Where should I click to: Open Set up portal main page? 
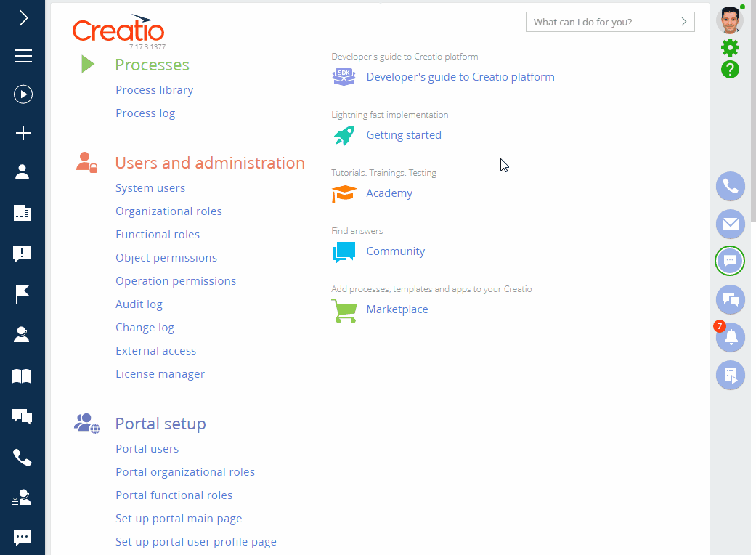point(179,519)
